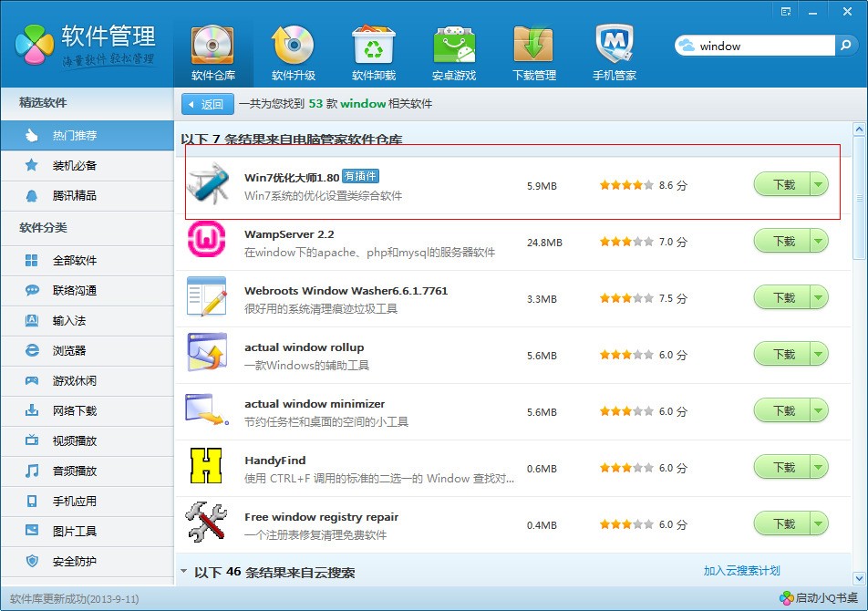Download Free window registry repair

[782, 523]
